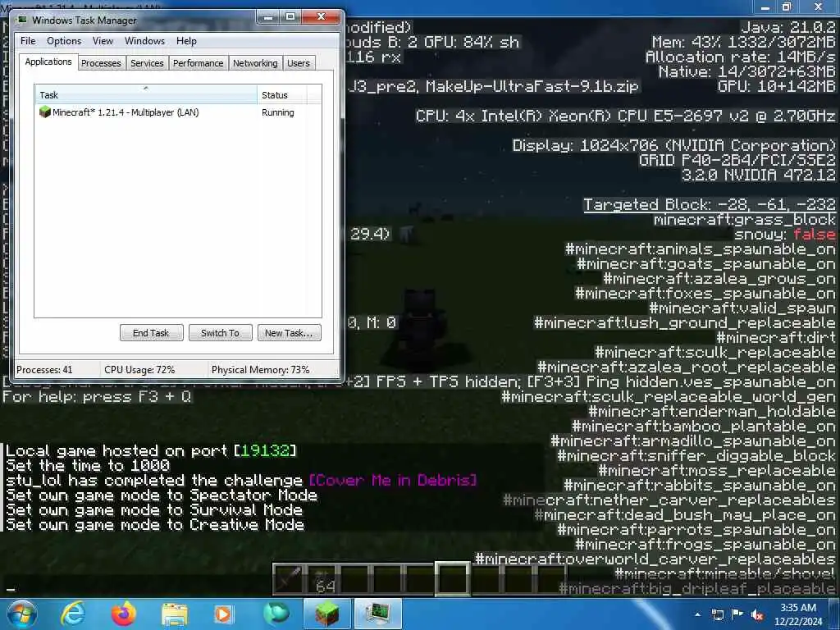840x630 pixels.
Task: Switch to the Services tab
Action: point(147,63)
